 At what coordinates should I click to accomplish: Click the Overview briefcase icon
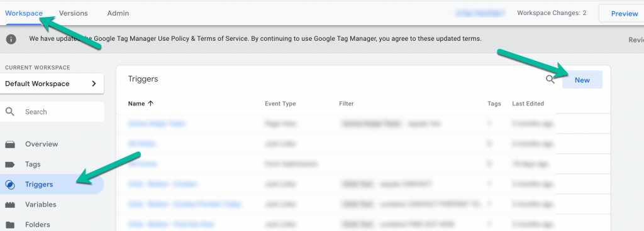click(10, 144)
